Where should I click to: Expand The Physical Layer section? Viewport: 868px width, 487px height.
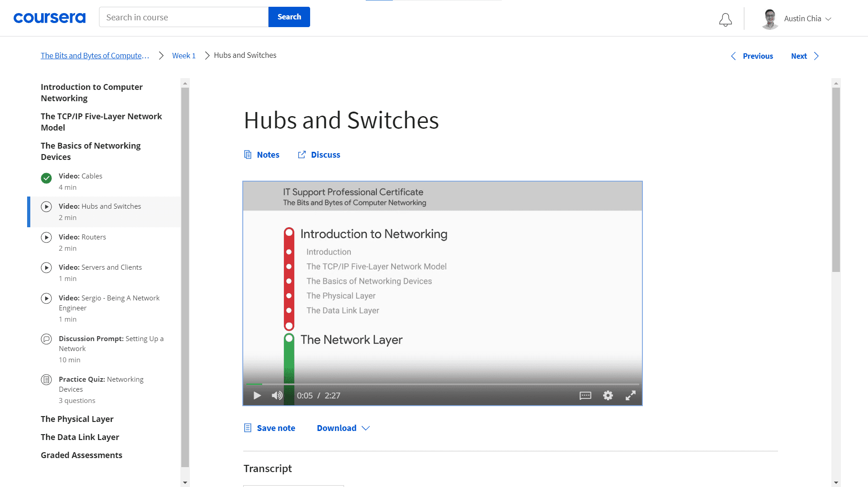[x=77, y=419]
